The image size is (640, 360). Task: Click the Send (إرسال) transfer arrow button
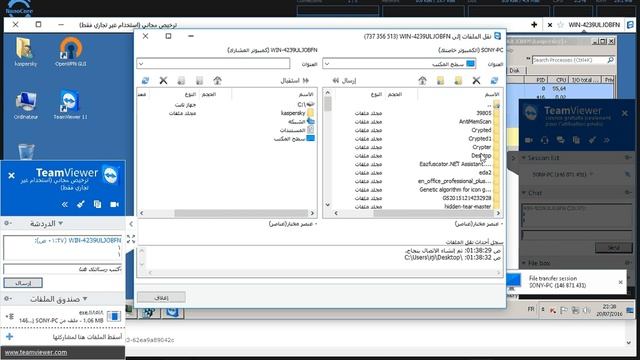coord(344,80)
